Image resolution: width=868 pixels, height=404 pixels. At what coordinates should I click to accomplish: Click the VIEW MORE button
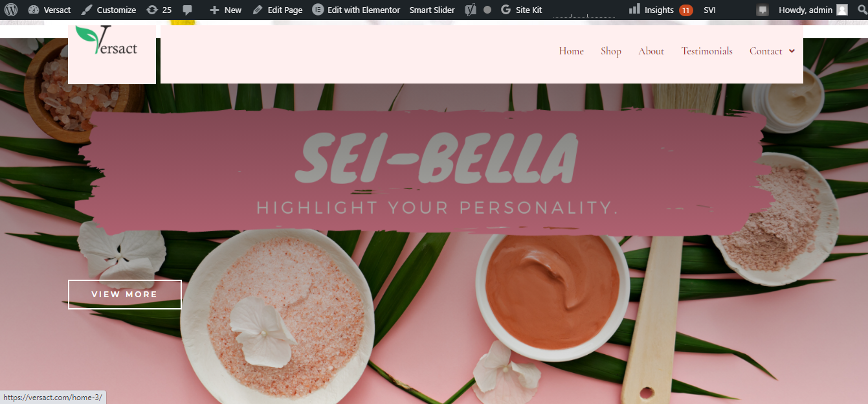click(125, 295)
